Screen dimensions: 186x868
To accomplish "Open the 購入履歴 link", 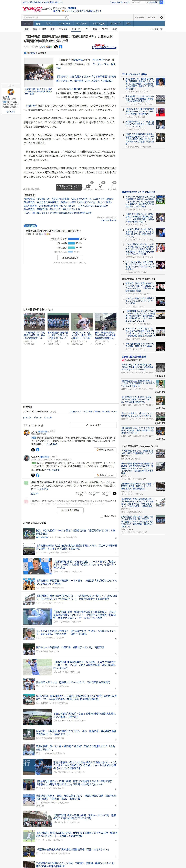I will point(152,18).
